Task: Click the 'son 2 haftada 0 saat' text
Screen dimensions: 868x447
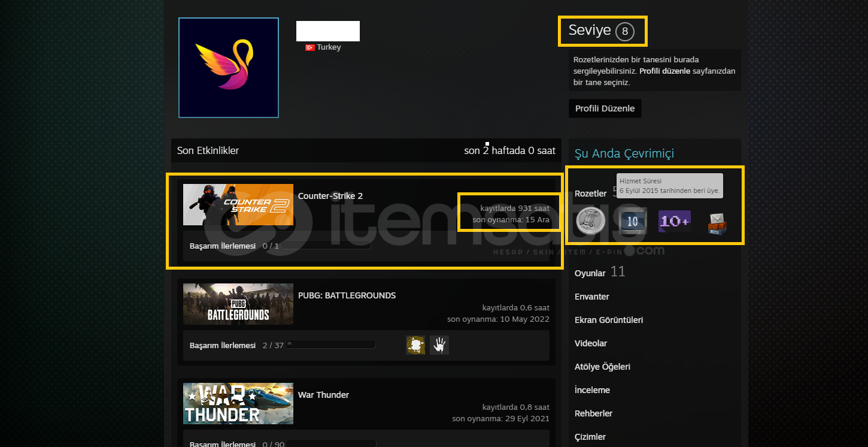Action: (510, 150)
